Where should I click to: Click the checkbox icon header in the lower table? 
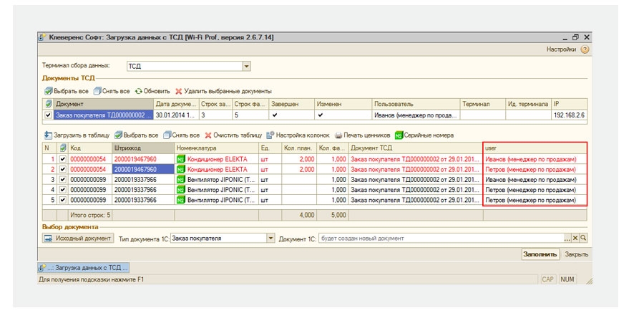click(x=62, y=148)
